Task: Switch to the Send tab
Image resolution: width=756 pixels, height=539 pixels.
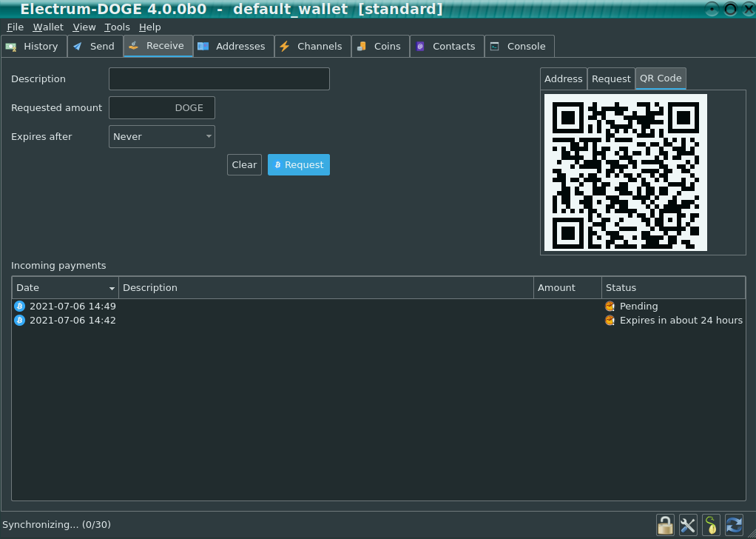Action: pos(95,47)
